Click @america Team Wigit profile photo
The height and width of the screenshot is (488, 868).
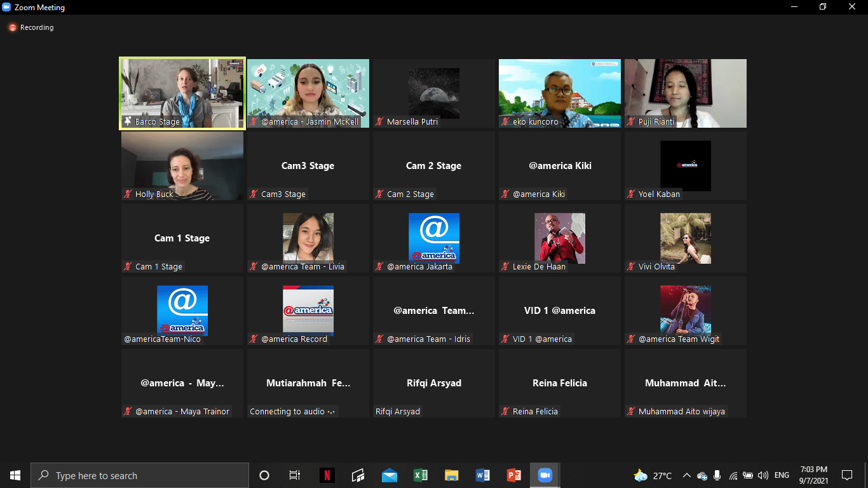pyautogui.click(x=686, y=311)
